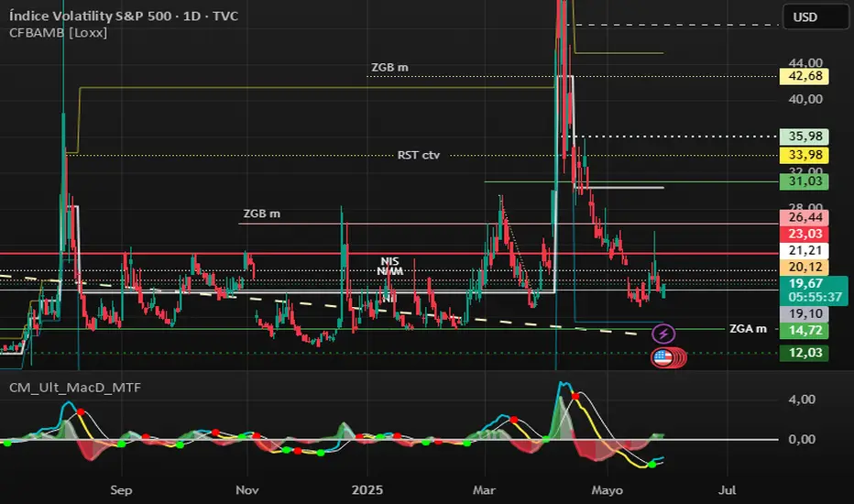Screen dimensions: 854x504
Task: Click the 12,03 dark green price label
Action: coord(805,353)
